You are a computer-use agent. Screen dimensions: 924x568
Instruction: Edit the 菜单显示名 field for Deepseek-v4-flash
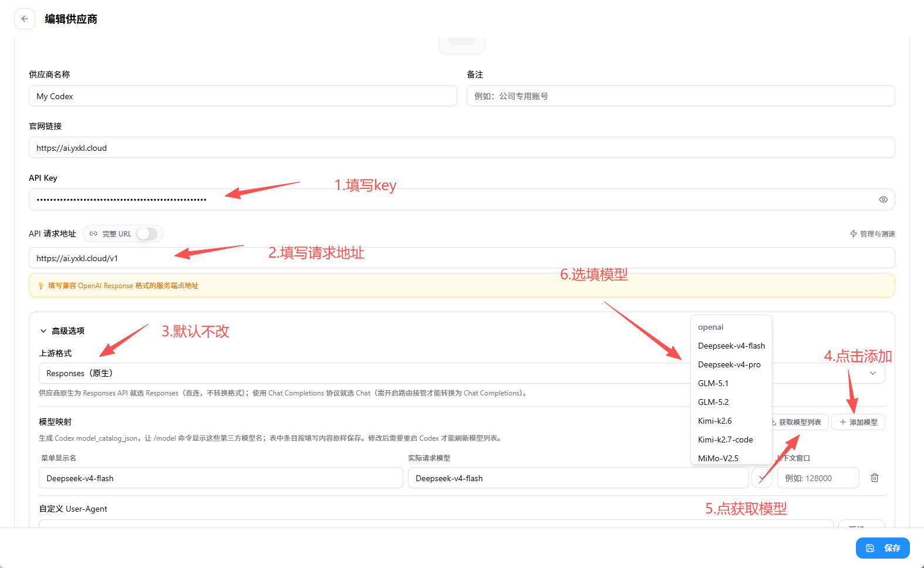click(221, 478)
